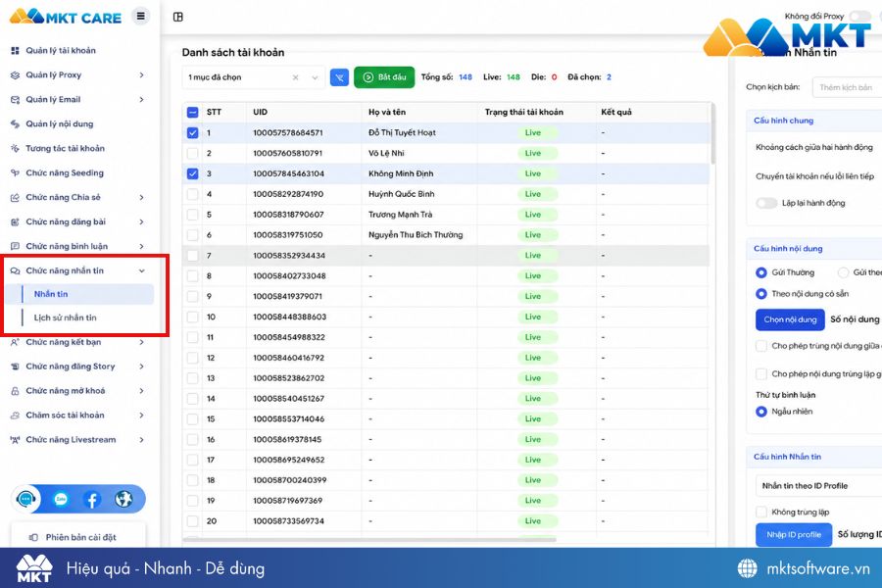Click the Quản lý Email envelope icon
882x588 pixels.
(15, 100)
